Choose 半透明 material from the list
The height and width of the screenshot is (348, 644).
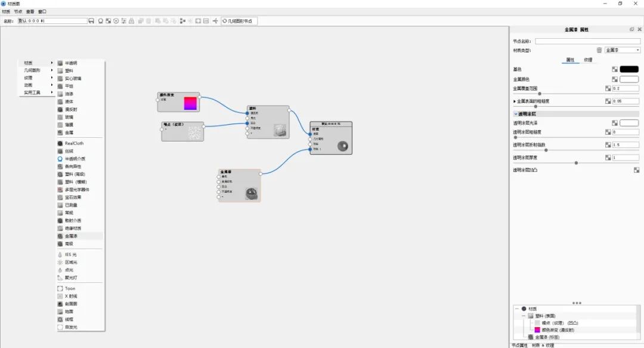pyautogui.click(x=80, y=63)
